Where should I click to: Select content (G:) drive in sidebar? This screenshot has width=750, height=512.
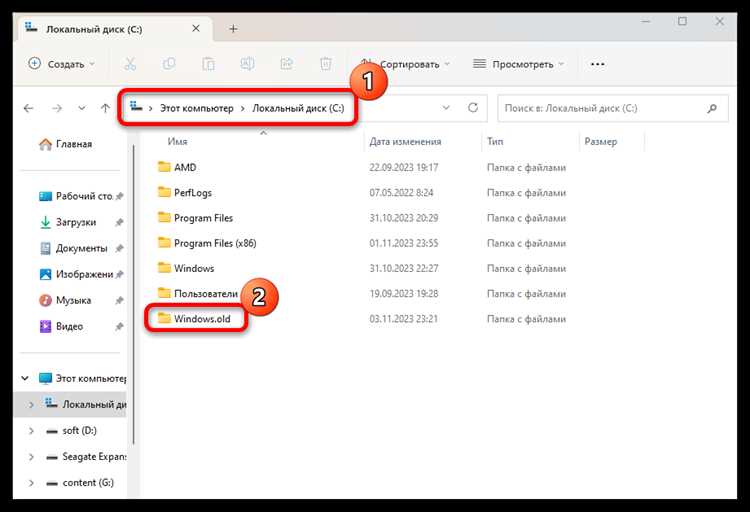(80, 483)
